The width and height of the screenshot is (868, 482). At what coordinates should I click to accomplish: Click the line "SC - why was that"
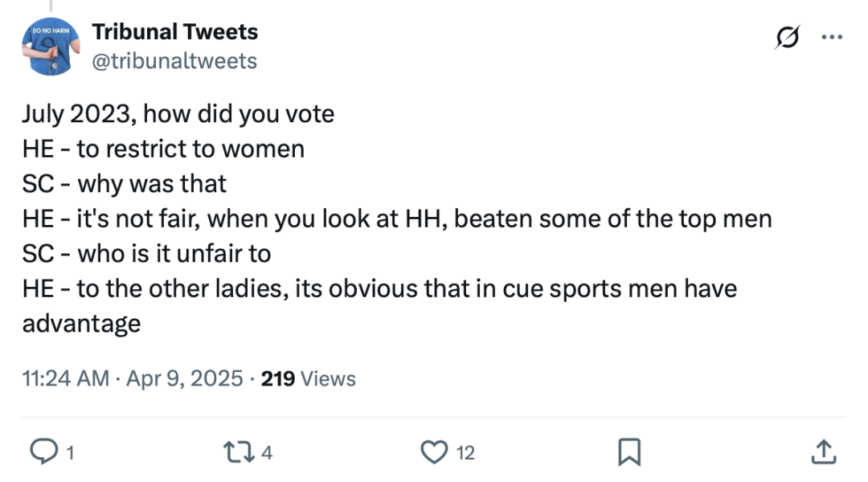pos(125,184)
